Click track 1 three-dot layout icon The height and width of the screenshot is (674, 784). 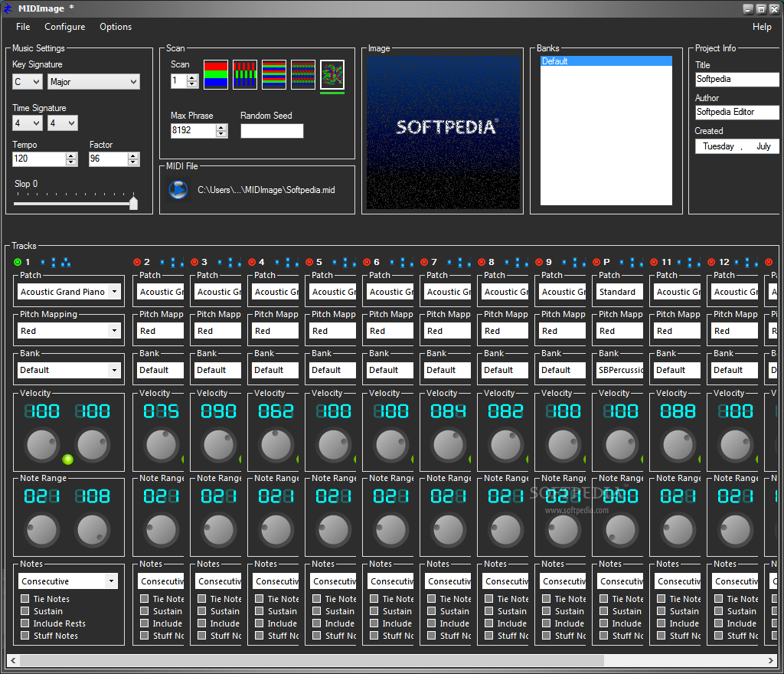[x=66, y=262]
